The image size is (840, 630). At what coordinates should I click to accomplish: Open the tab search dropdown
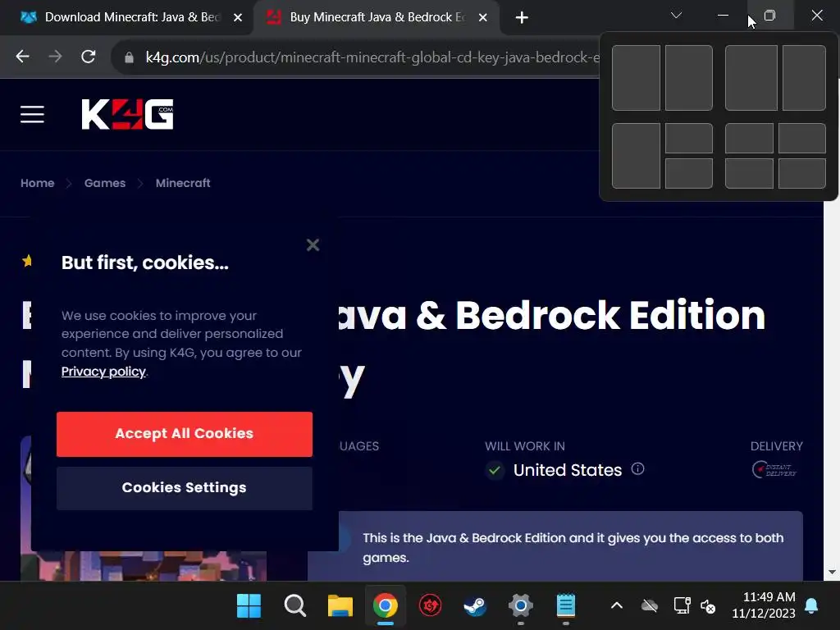pyautogui.click(x=676, y=16)
